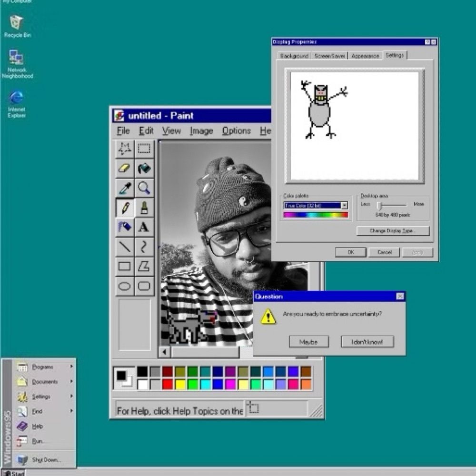Viewport: 476px width, 476px height.
Task: Select the Pencil tool in Paint
Action: [x=124, y=208]
